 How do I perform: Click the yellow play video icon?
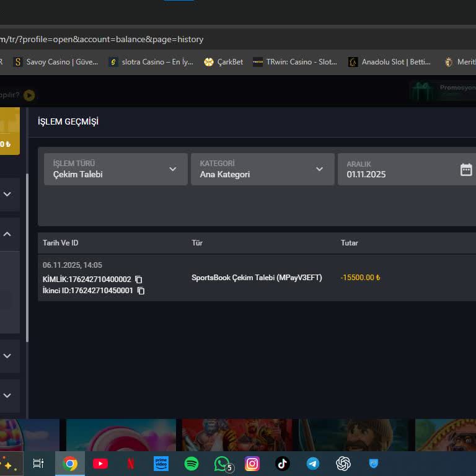[x=29, y=95]
